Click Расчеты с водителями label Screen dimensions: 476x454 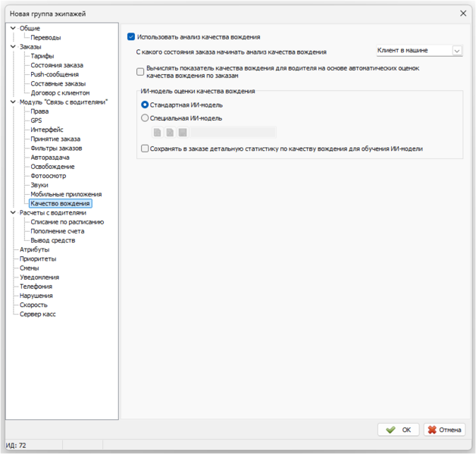click(x=53, y=213)
